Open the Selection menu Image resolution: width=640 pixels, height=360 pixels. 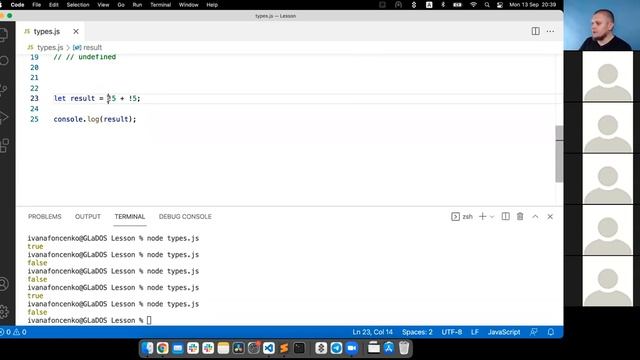point(78,5)
